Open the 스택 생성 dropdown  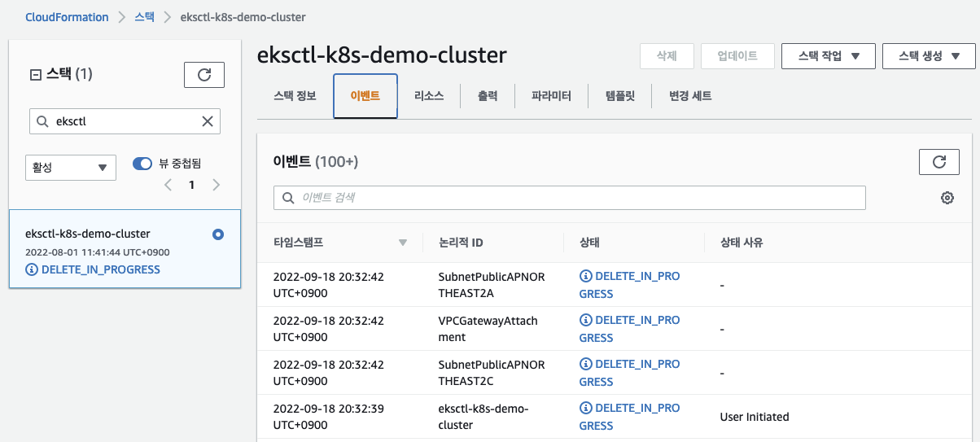(929, 56)
